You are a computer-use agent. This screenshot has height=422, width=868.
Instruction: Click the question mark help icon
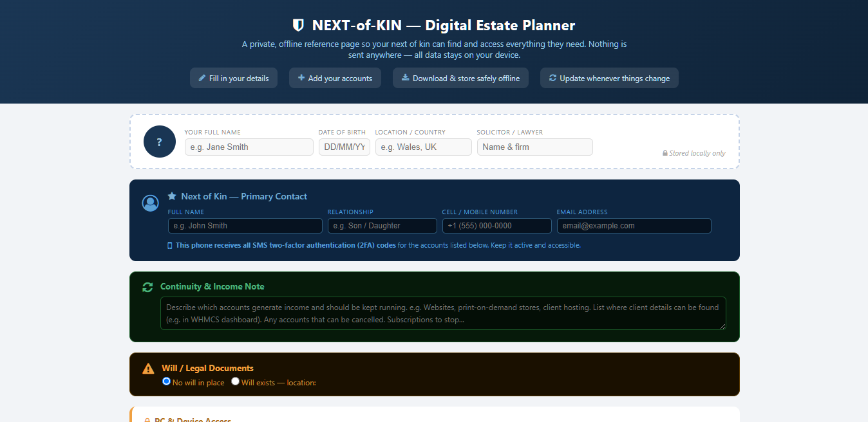click(x=159, y=142)
